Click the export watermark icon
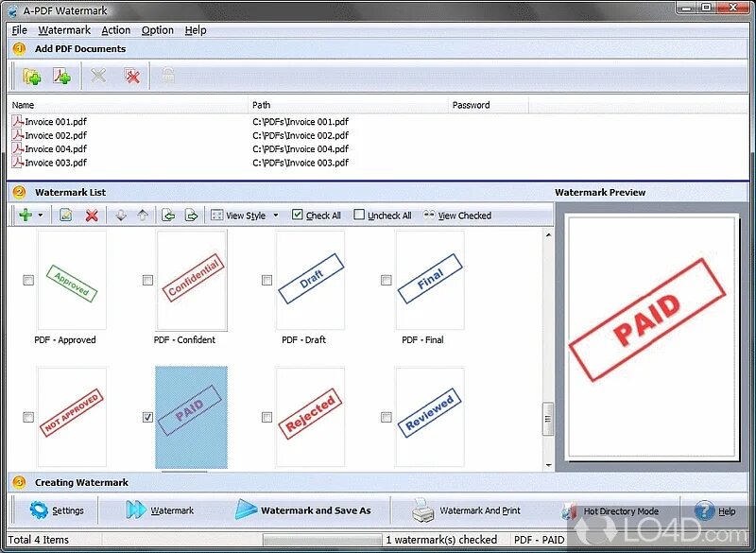Screen dimensions: 756x553 [x=192, y=215]
